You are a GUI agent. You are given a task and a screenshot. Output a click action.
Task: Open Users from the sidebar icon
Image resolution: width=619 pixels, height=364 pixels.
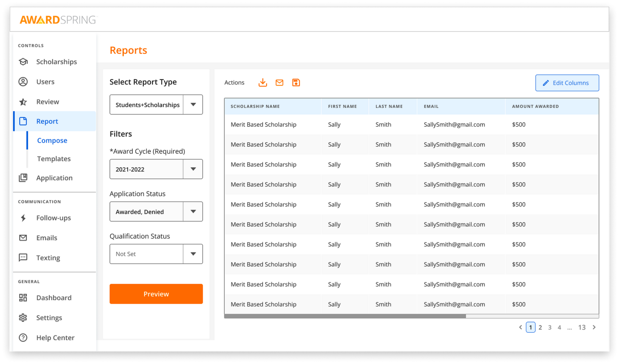click(x=23, y=82)
